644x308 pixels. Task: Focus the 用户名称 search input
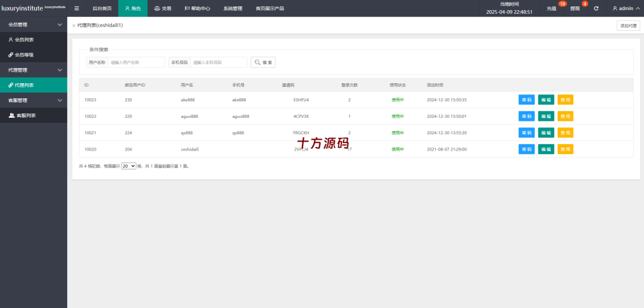tap(136, 62)
